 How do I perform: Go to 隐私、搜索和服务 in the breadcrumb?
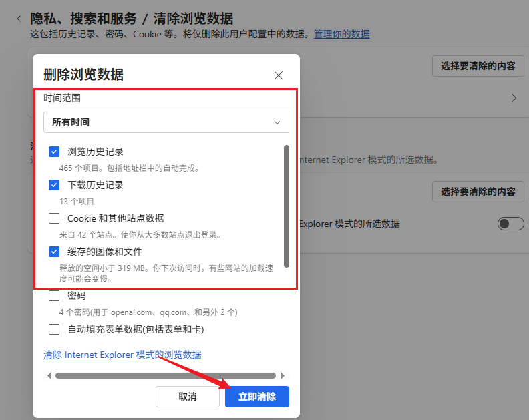(x=83, y=19)
